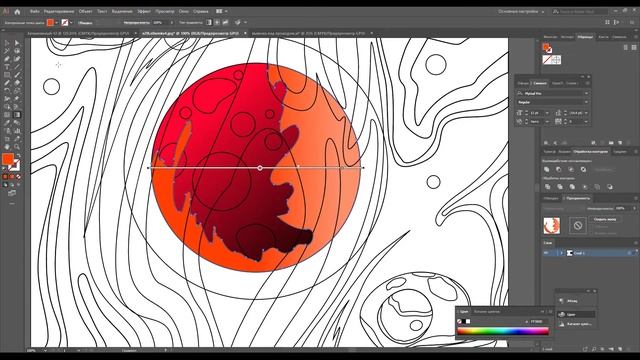Select the Direct Selection tool
This screenshot has height=360, width=640.
coord(17,43)
